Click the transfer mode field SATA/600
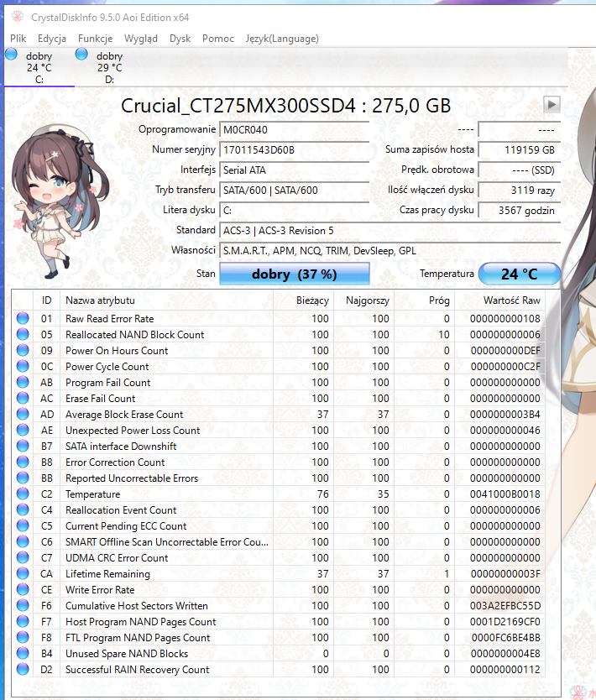The width and height of the screenshot is (596, 700). click(x=294, y=191)
